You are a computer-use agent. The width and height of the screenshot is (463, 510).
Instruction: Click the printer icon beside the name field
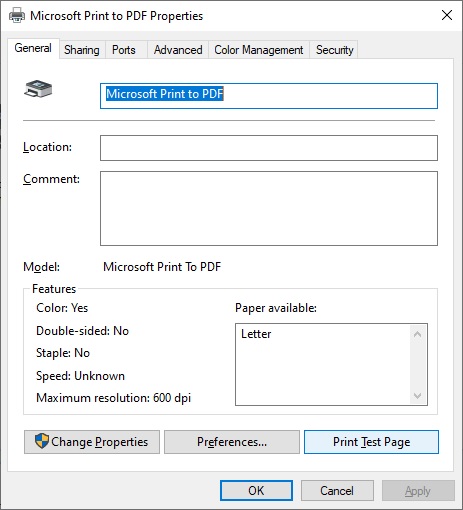point(38,89)
